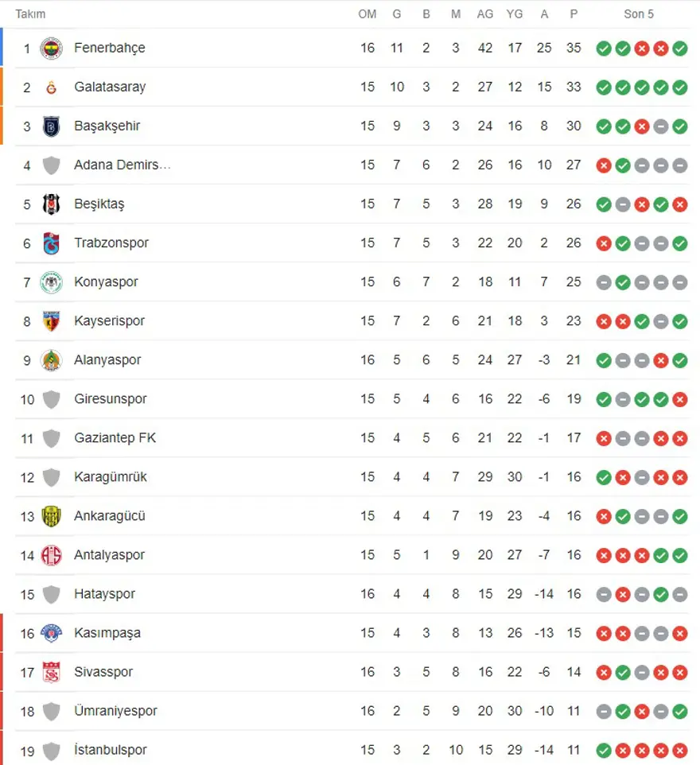Select the Hatayspor team name
700x765 pixels.
point(104,593)
